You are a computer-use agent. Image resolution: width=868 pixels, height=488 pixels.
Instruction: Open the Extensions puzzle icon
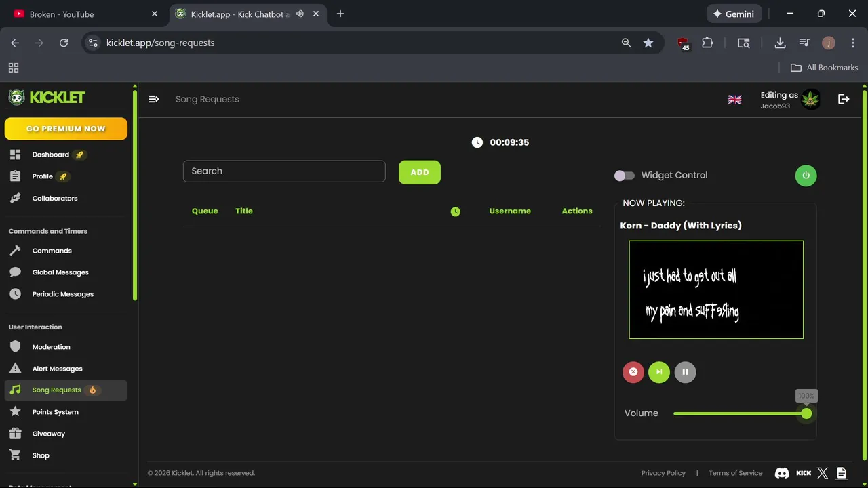[707, 43]
